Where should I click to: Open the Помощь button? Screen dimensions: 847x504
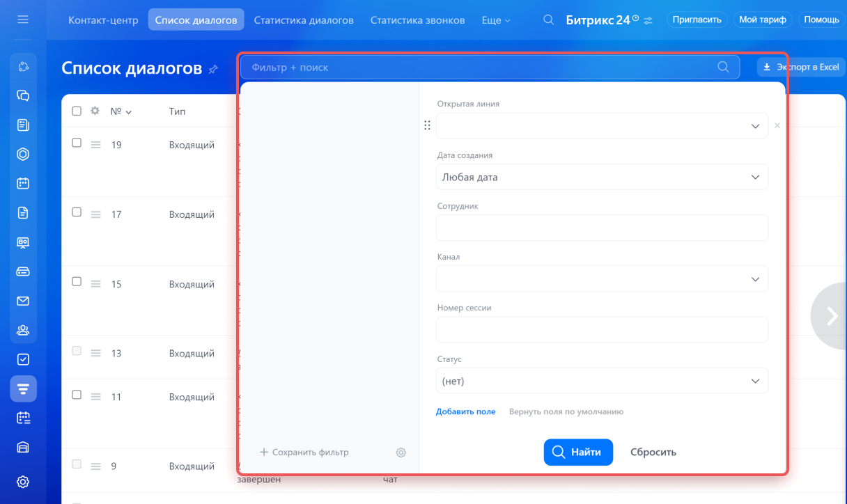[x=821, y=19]
